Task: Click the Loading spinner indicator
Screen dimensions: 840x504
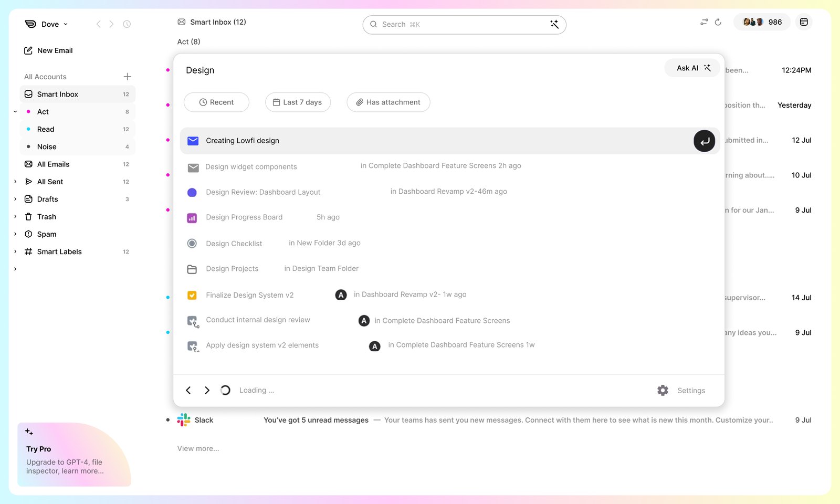Action: click(x=225, y=390)
